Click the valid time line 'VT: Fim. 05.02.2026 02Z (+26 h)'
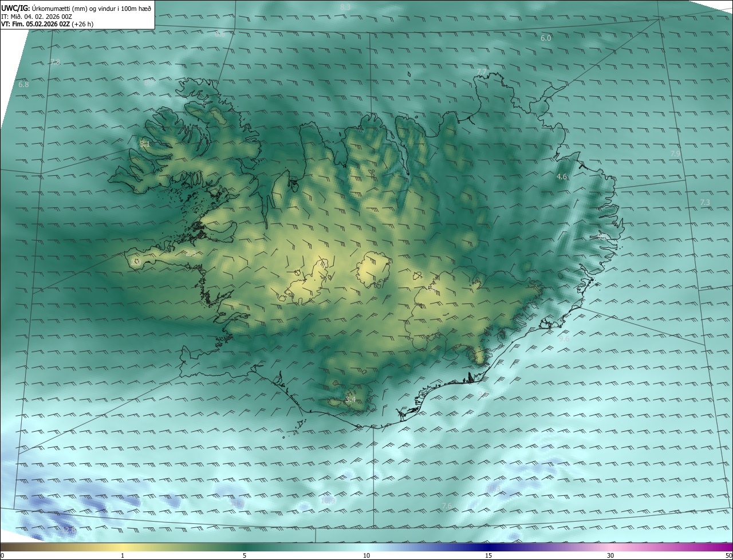The width and height of the screenshot is (733, 560). 47,24
